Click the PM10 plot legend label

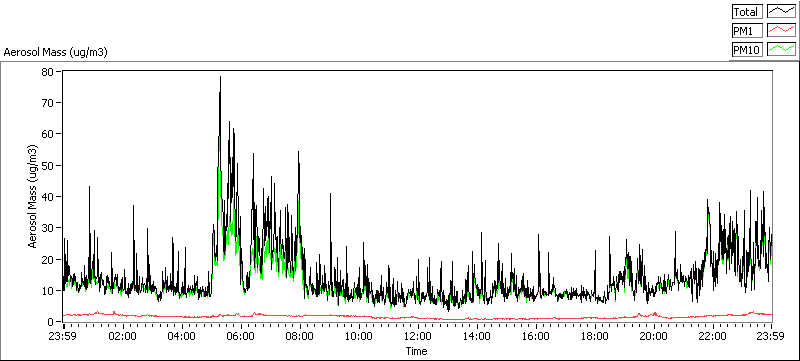747,50
